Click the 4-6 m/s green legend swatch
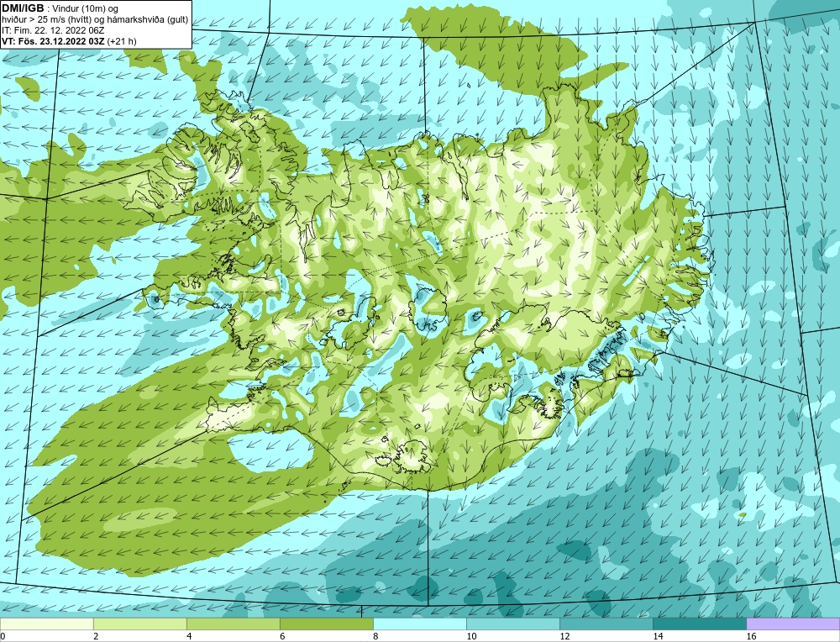840x642 pixels. (x=233, y=624)
